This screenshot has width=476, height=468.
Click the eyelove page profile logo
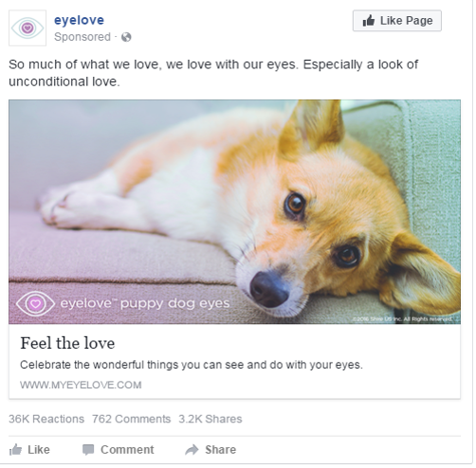27,28
